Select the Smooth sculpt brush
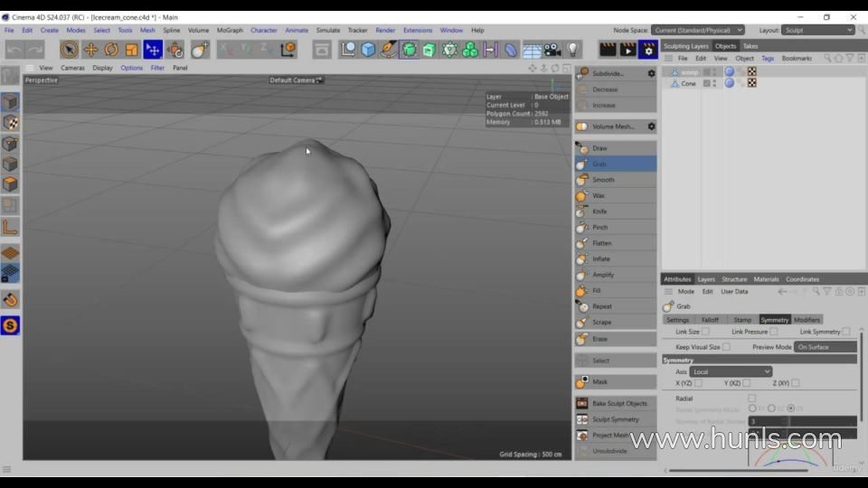The width and height of the screenshot is (868, 488). (603, 180)
